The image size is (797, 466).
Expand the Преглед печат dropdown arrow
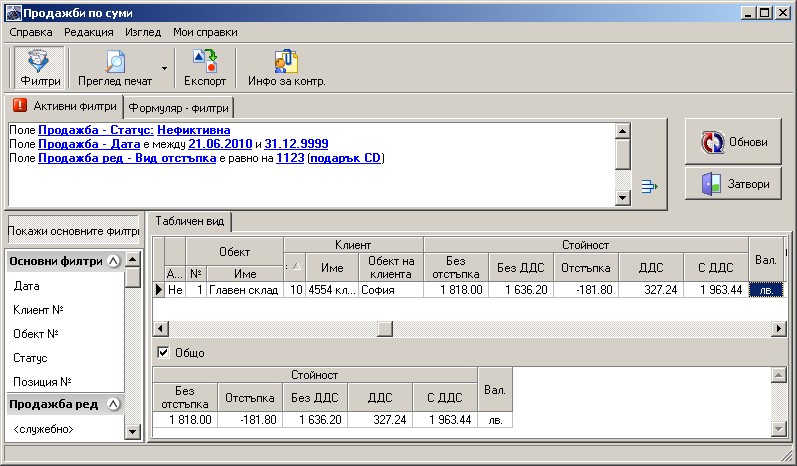pos(164,68)
